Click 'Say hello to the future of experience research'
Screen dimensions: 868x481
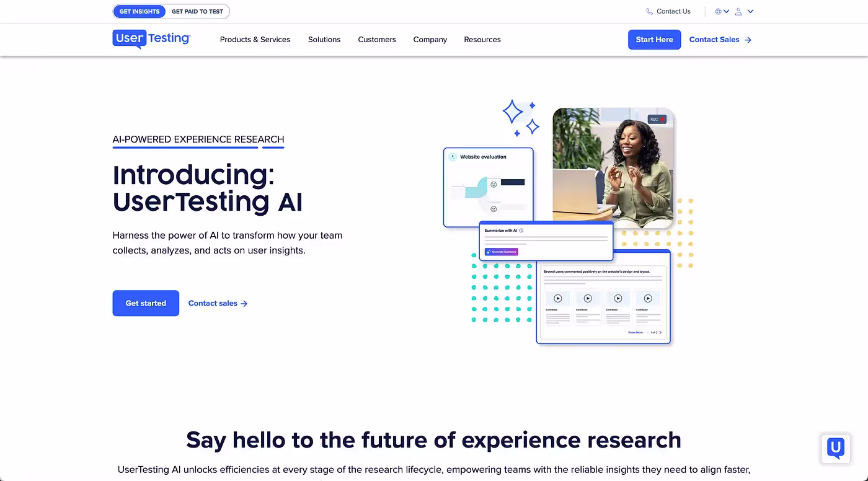(433, 439)
